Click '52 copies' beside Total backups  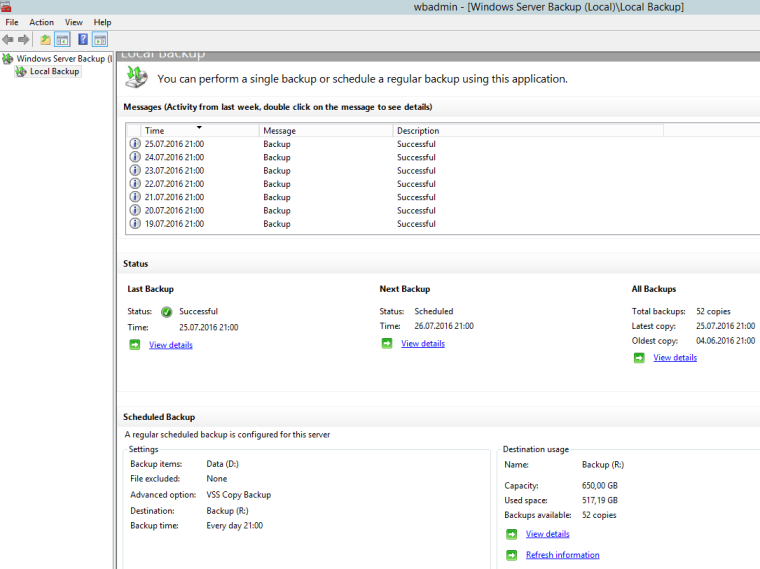[x=713, y=311]
